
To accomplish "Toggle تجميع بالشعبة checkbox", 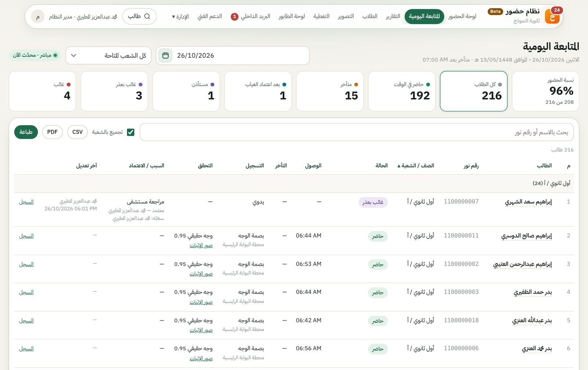I will tap(130, 132).
